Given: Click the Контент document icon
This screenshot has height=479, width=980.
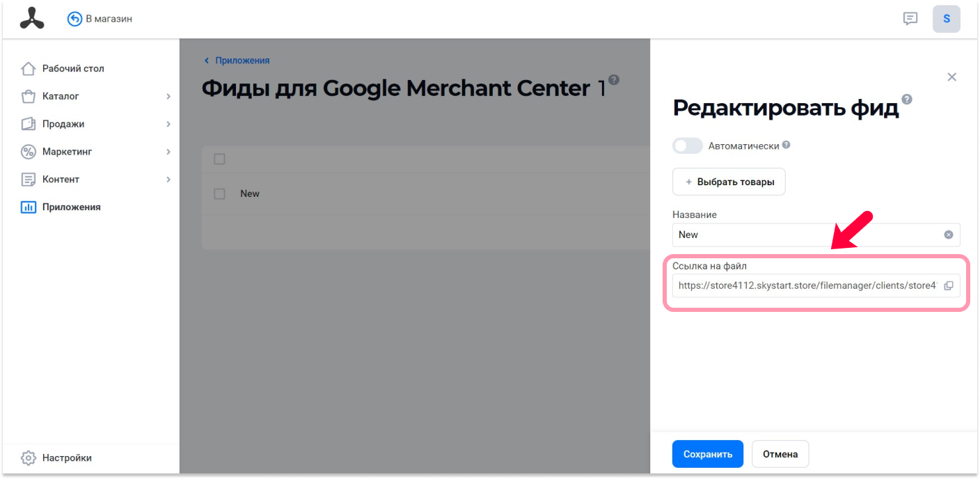Looking at the screenshot, I should pos(29,180).
